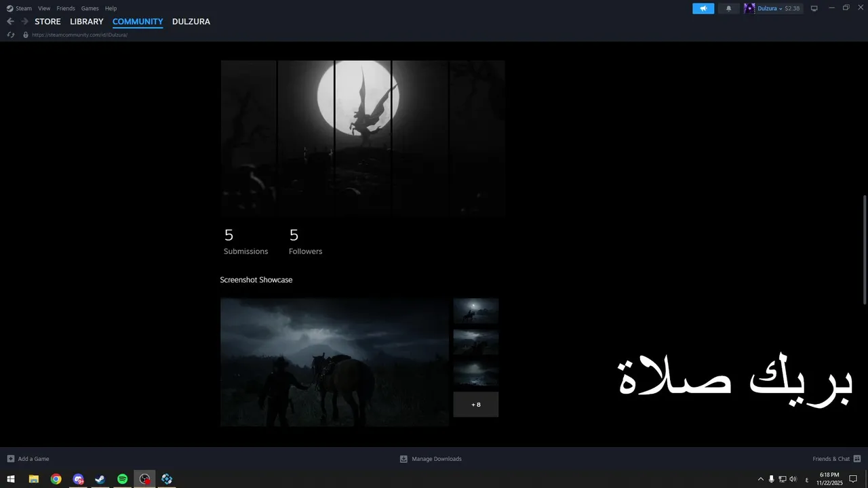The image size is (868, 488).
Task: Open the Steam menu
Action: pyautogui.click(x=24, y=8)
